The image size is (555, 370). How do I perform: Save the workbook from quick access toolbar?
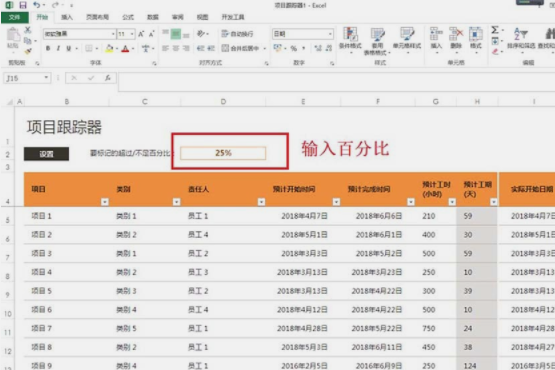tap(23, 5)
